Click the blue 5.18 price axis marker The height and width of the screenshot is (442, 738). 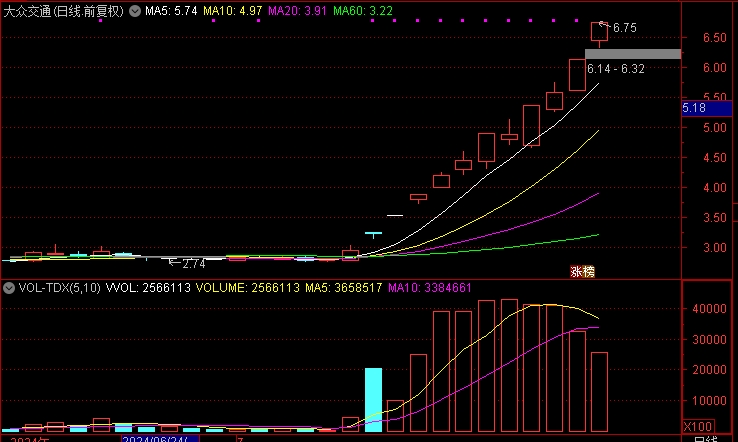pos(706,108)
